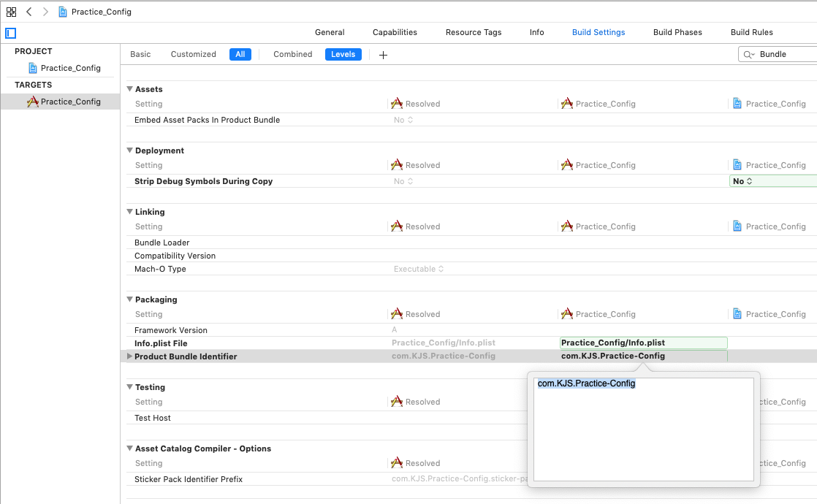Image resolution: width=817 pixels, height=504 pixels.
Task: Switch to Levels view
Action: pos(343,54)
